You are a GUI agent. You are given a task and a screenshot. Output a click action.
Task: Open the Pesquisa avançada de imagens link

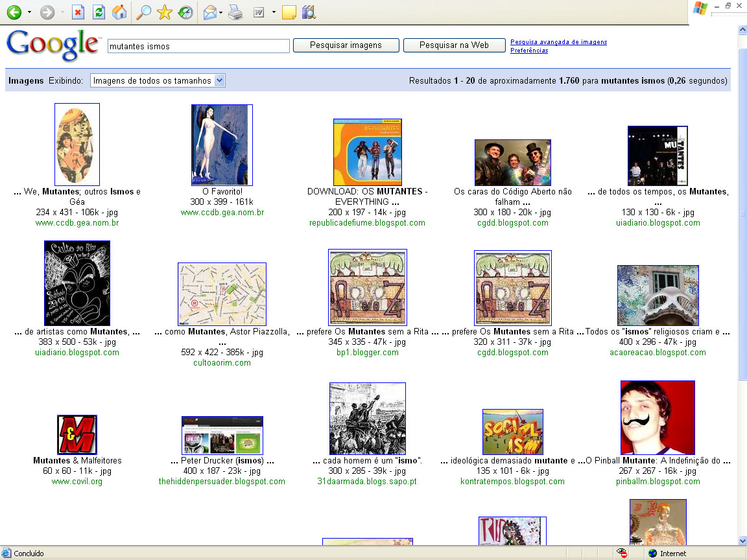coord(558,42)
